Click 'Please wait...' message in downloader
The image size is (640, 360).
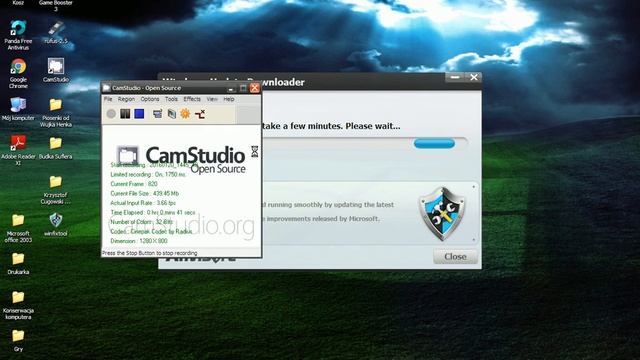[x=373, y=126]
